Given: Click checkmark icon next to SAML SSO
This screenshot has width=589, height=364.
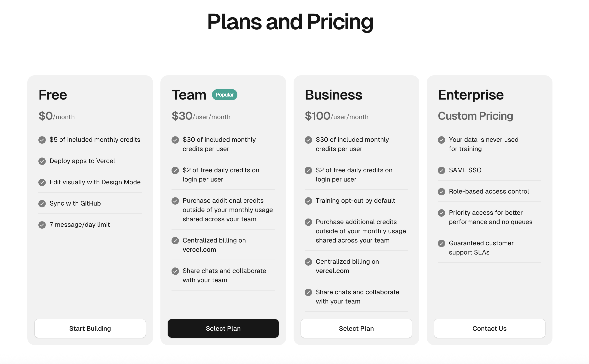Looking at the screenshot, I should pos(441,170).
